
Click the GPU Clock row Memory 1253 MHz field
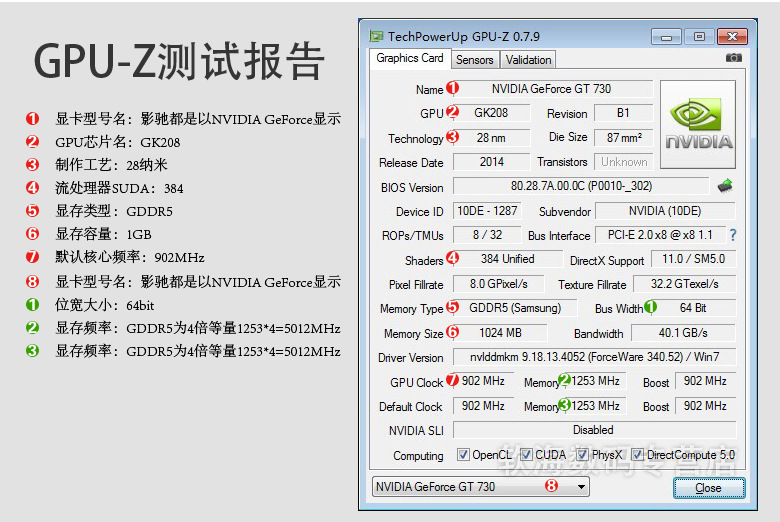pyautogui.click(x=595, y=381)
